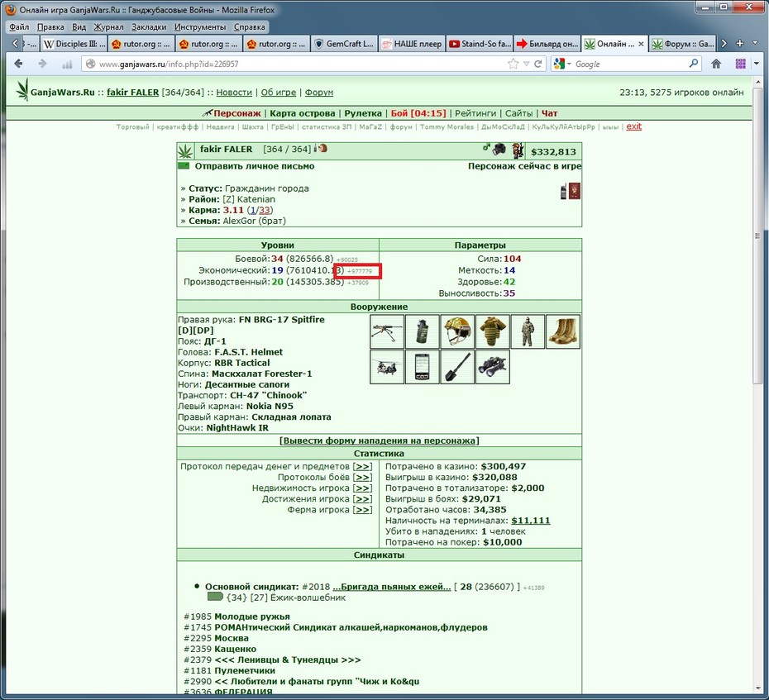Click the green mail envelope icon
Viewport: 769px width, 700px height.
pyautogui.click(x=184, y=165)
